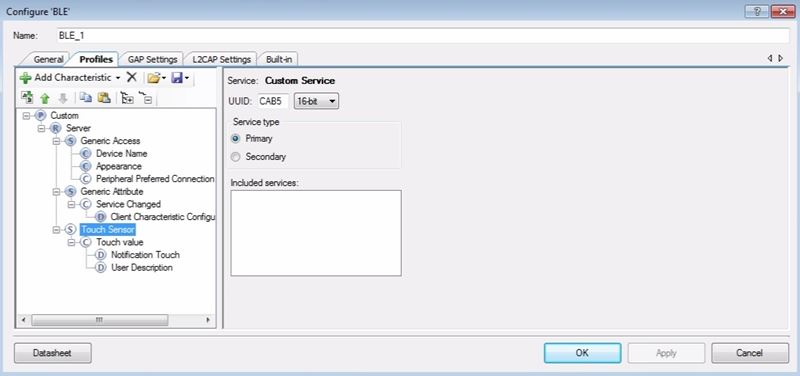
Task: Click the paste icon in toolbar
Action: point(104,97)
